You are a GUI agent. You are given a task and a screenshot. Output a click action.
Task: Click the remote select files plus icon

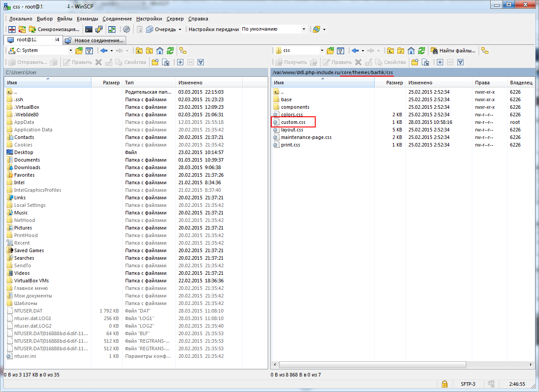440,62
